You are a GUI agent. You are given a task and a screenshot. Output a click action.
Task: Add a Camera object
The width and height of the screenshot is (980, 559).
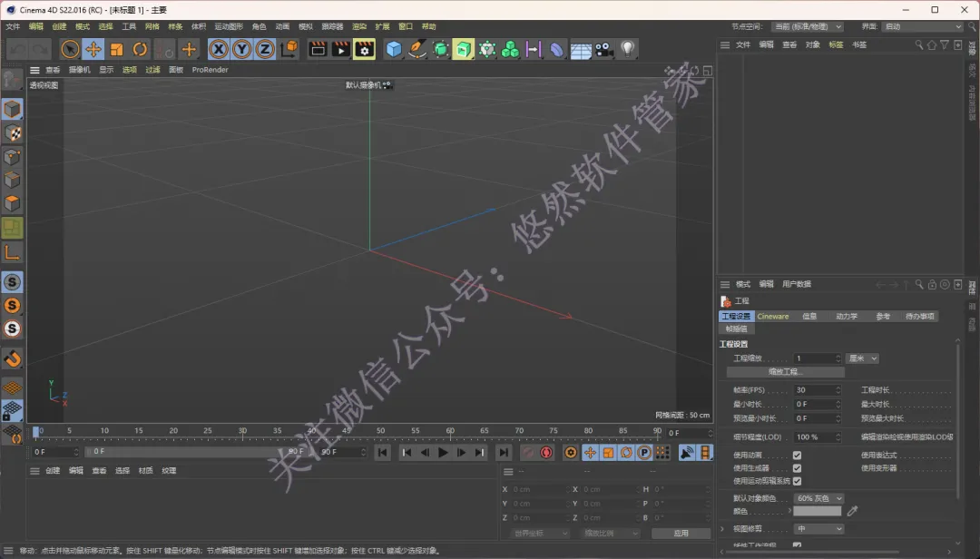[x=603, y=49]
